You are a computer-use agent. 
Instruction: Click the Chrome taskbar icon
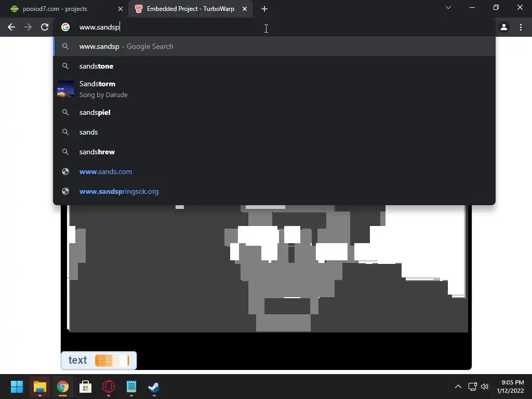pyautogui.click(x=63, y=387)
